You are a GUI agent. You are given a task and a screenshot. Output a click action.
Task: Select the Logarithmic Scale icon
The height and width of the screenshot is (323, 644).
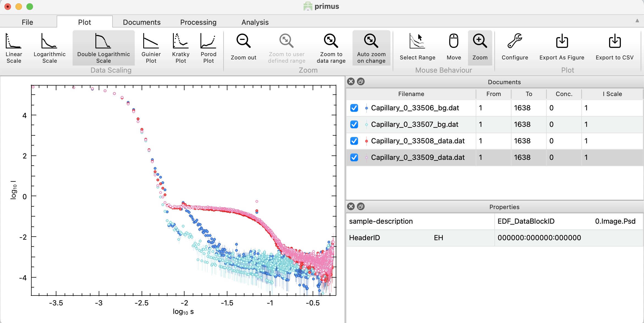click(49, 48)
